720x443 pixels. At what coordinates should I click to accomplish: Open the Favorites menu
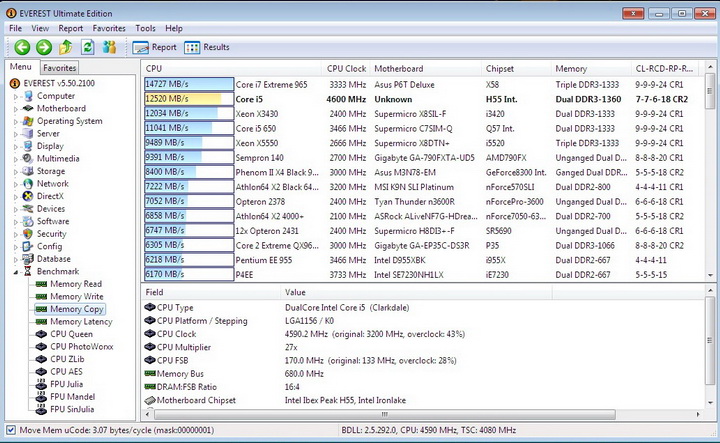point(109,28)
